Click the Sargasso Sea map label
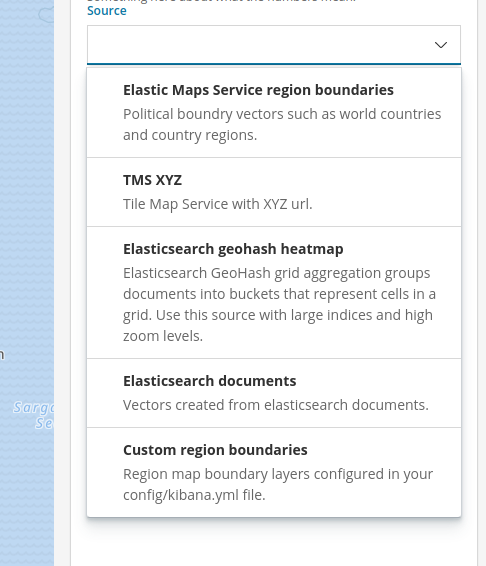The width and height of the screenshot is (486, 566). pyautogui.click(x=34, y=415)
